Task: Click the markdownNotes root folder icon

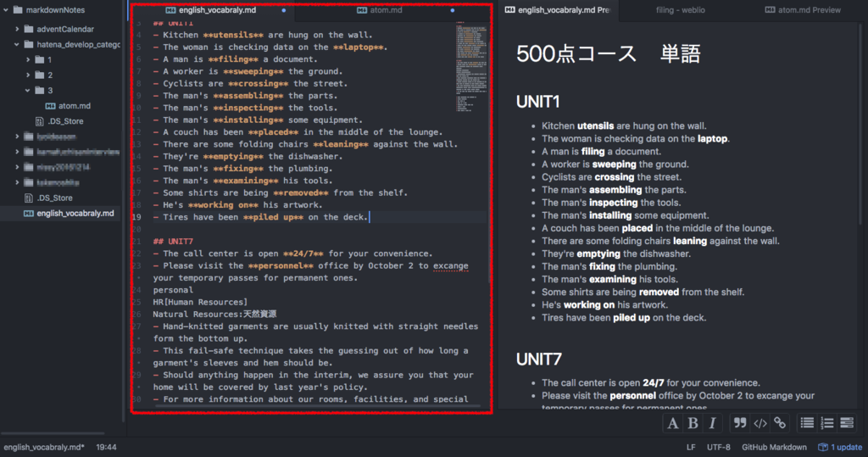Action: [18, 10]
